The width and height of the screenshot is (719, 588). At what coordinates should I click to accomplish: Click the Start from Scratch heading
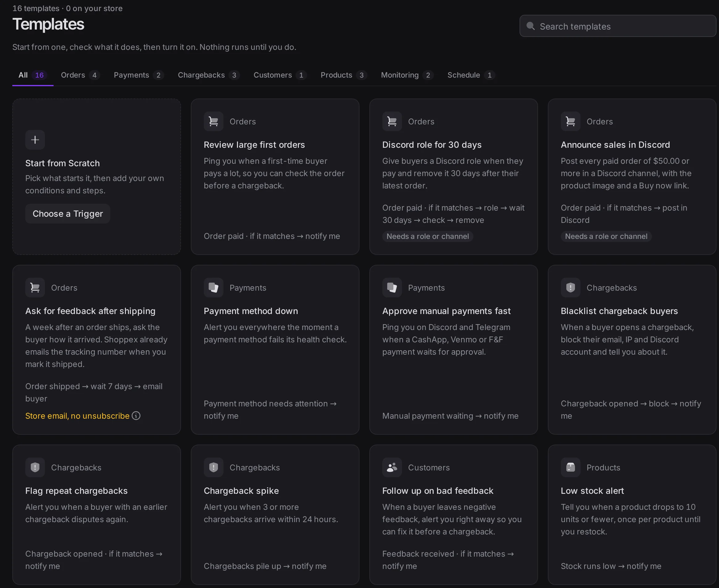click(63, 163)
